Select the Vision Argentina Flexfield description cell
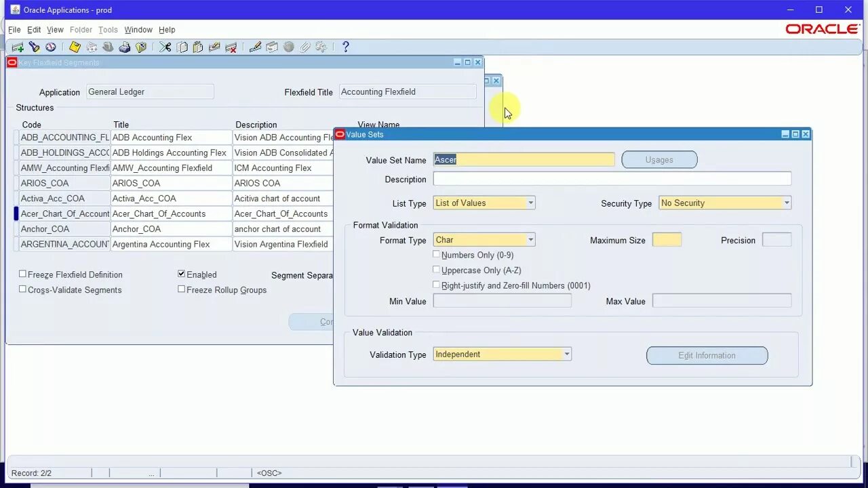This screenshot has height=488, width=868. 283,244
